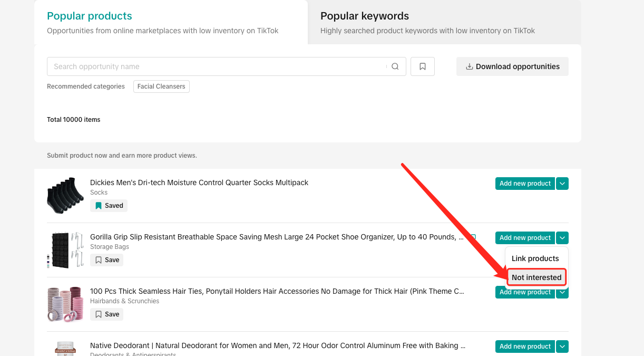Add new product for Native Deodorant
This screenshot has height=356, width=644.
(x=525, y=347)
